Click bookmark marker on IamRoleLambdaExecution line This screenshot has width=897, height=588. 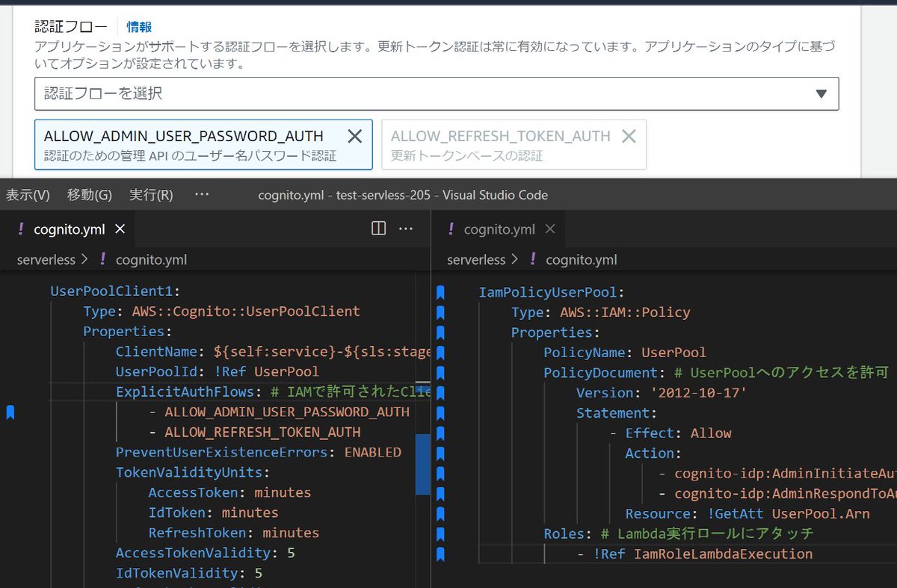pos(440,554)
